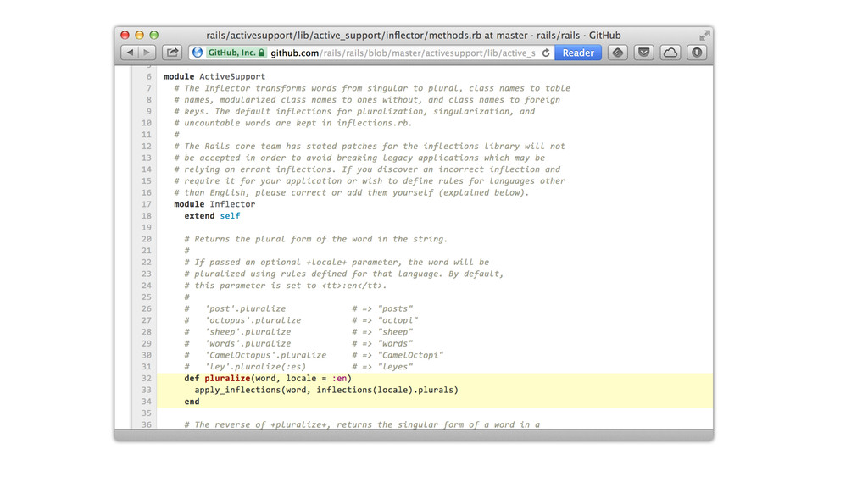Go back with the Safari back arrow
Viewport: 868px width, 488px height.
pyautogui.click(x=130, y=53)
